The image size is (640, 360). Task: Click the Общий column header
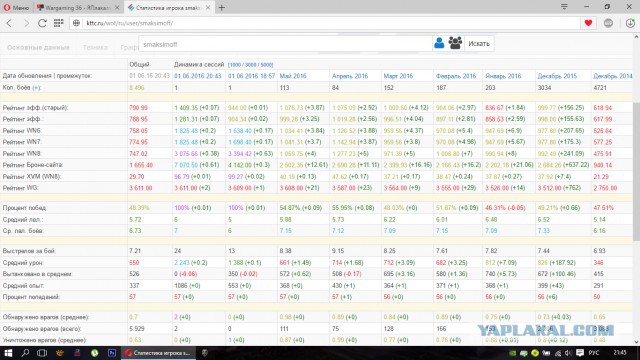pos(139,64)
